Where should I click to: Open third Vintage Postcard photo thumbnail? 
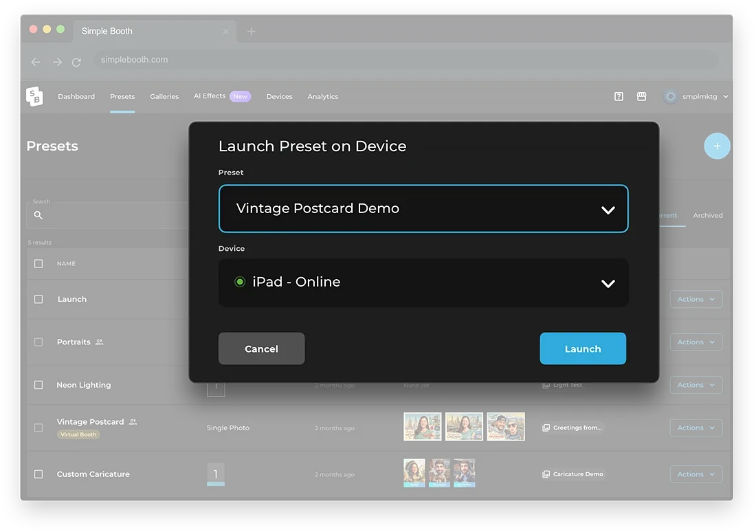506,426
